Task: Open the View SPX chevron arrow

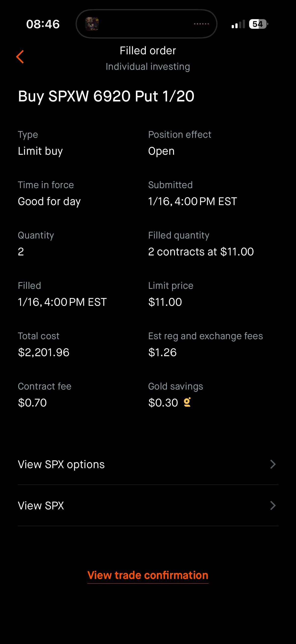Action: pyautogui.click(x=273, y=505)
